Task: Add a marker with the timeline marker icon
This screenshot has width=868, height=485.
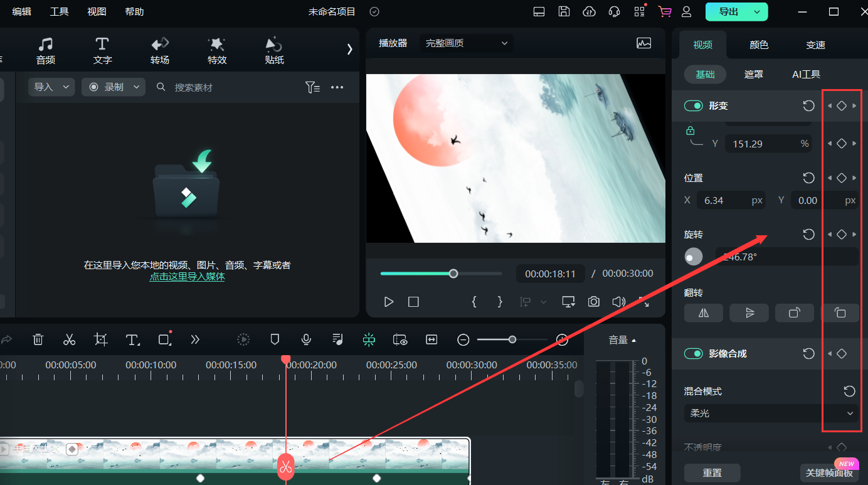Action: click(274, 339)
